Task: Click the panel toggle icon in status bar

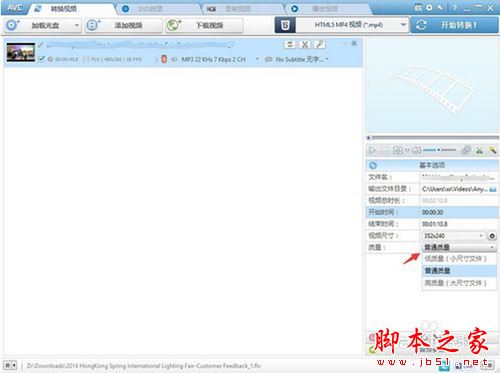Action: [x=10, y=366]
